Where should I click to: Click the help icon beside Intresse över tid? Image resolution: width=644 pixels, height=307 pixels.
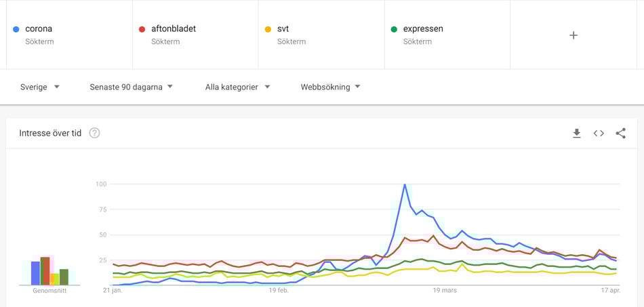[95, 133]
